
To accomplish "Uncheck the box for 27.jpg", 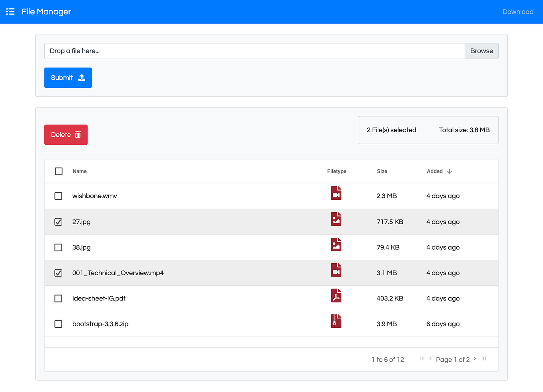I will tap(58, 222).
